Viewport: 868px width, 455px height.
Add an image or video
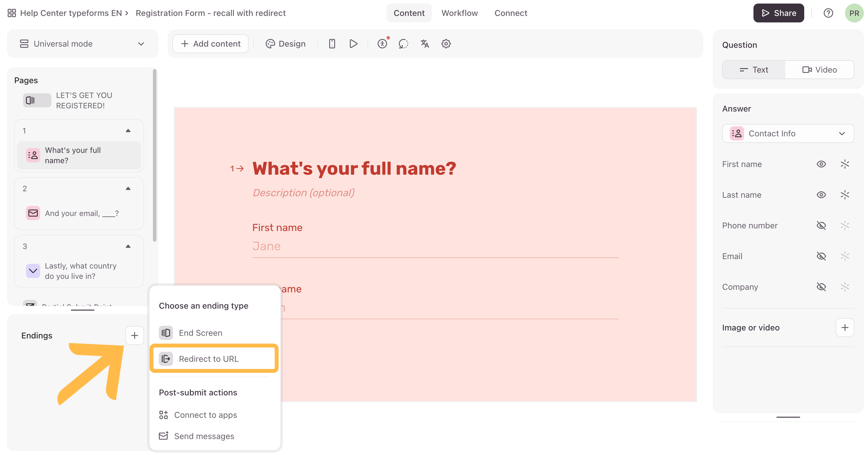845,328
